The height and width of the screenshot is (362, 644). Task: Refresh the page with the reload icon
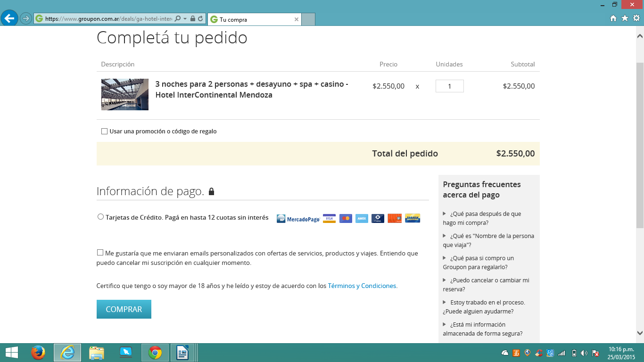200,19
